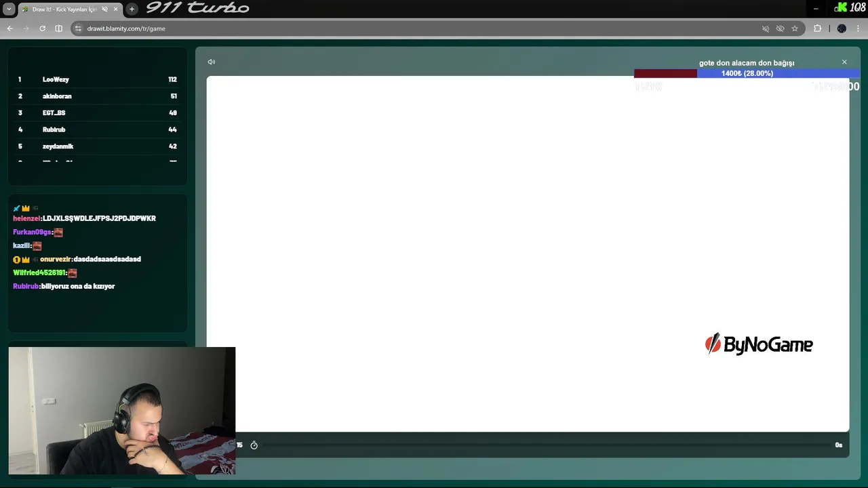Click the muted-site icon in address bar

(766, 28)
